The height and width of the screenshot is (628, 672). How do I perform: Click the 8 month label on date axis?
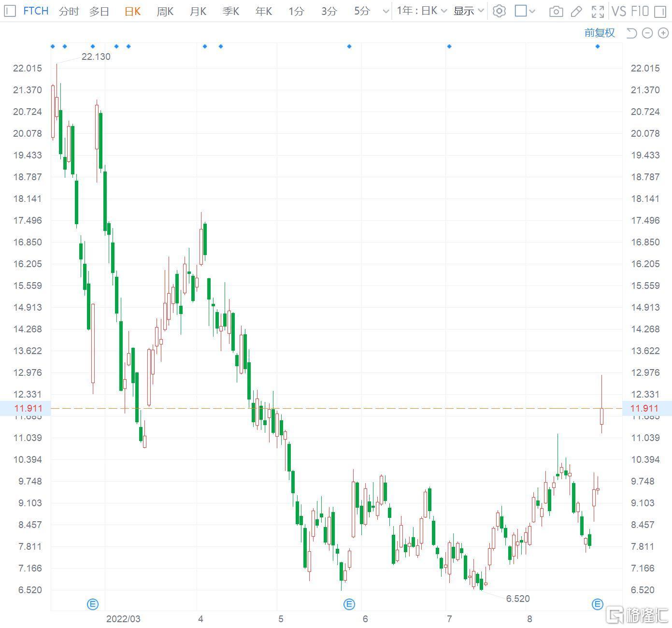point(530,619)
